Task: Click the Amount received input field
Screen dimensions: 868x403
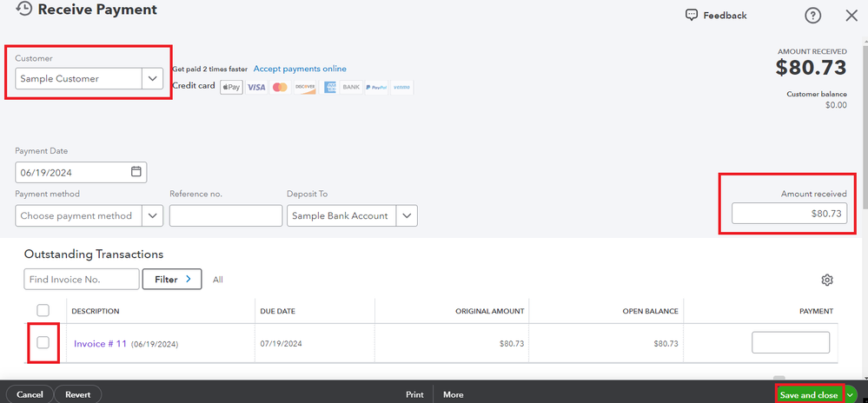Action: (790, 213)
